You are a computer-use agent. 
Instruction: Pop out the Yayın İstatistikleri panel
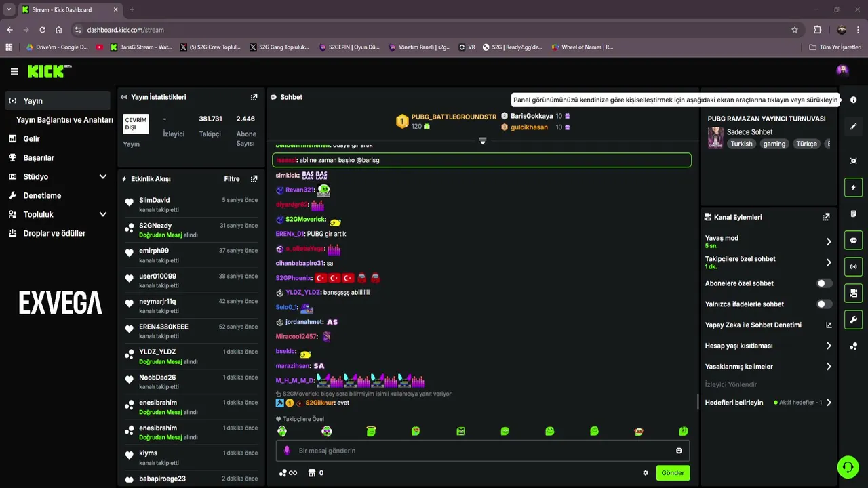pos(254,97)
